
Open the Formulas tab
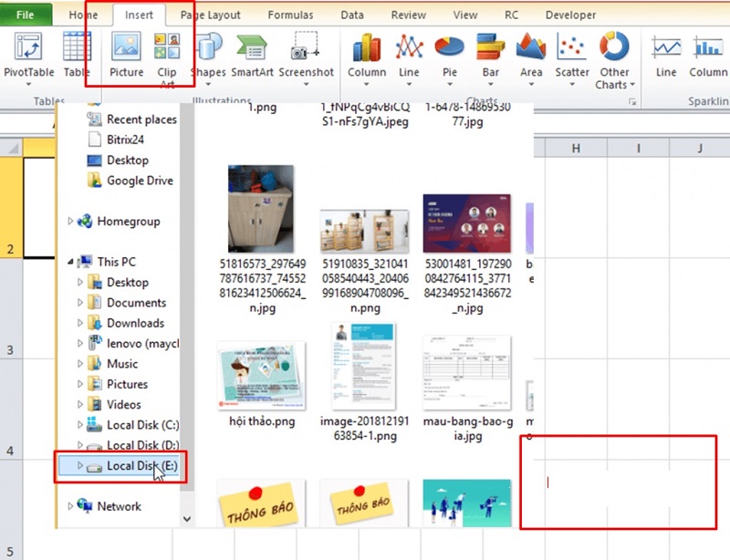tap(291, 16)
